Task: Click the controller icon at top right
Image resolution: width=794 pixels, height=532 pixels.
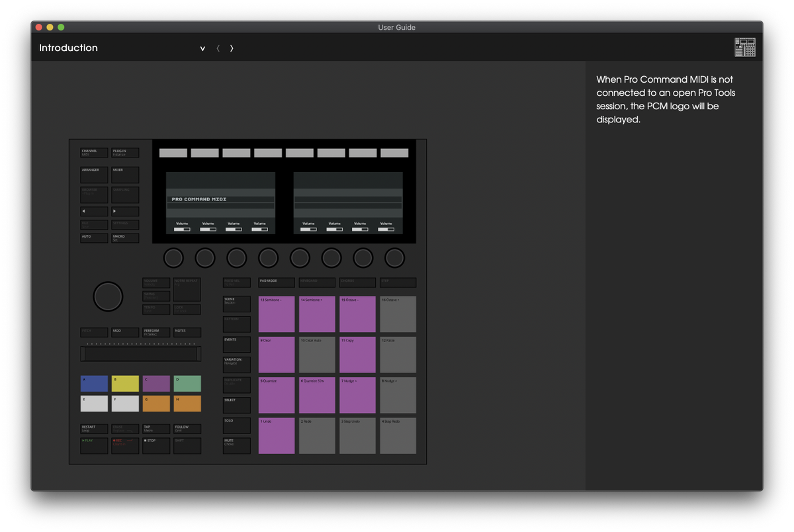Action: click(x=744, y=48)
